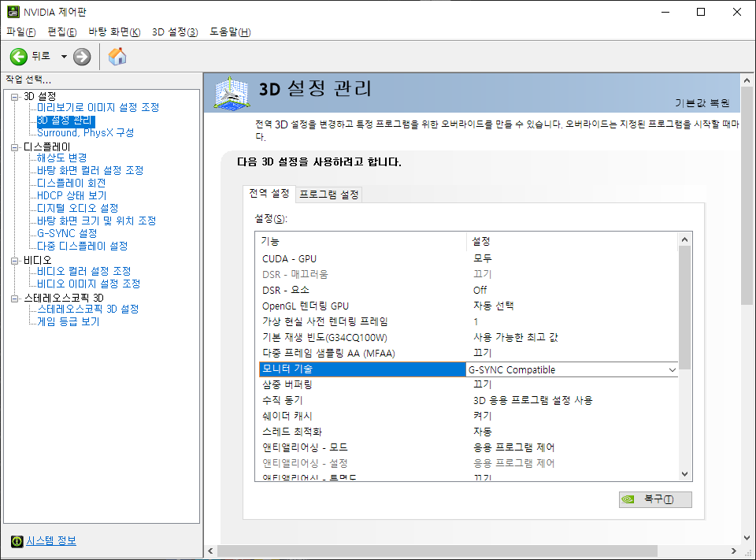Click main panel vertical scroll-up arrow

[x=747, y=80]
